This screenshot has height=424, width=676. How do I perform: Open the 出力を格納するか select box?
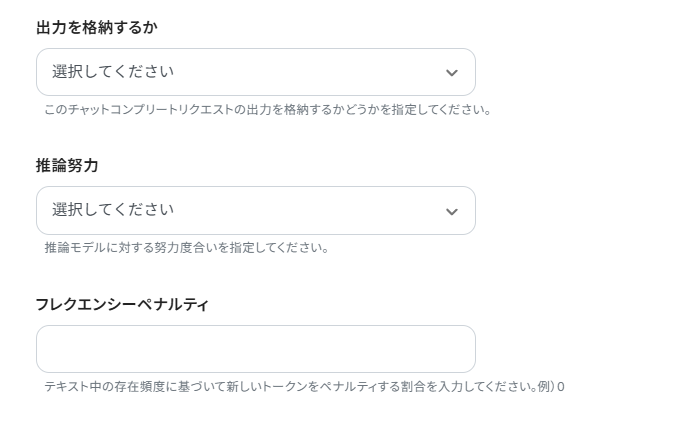255,72
